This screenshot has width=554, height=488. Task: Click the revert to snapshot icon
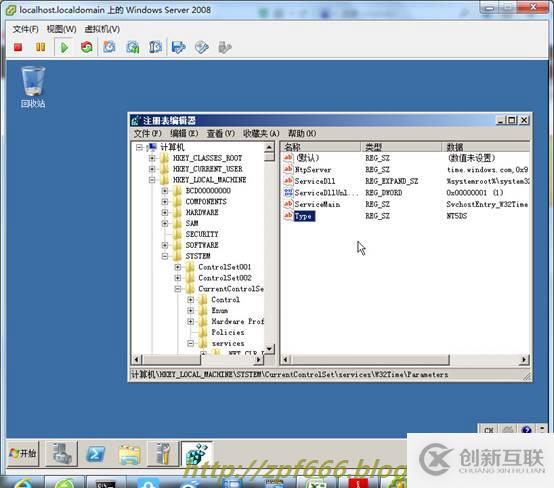coord(133,47)
